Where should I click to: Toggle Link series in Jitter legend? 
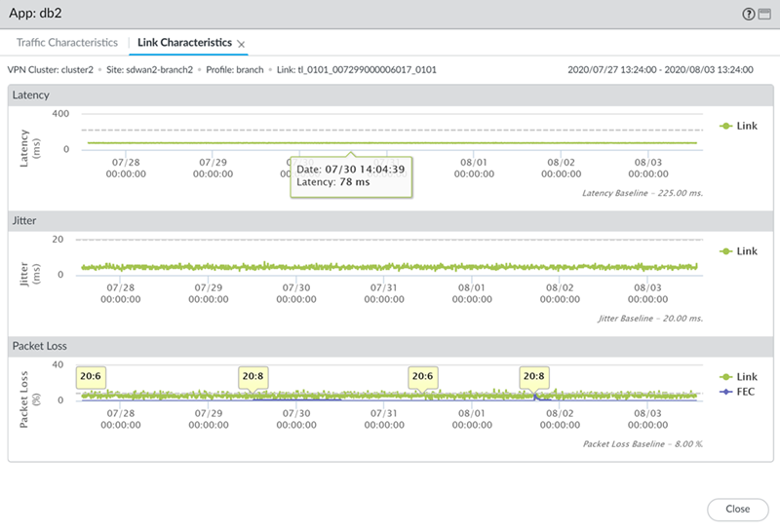pos(738,251)
